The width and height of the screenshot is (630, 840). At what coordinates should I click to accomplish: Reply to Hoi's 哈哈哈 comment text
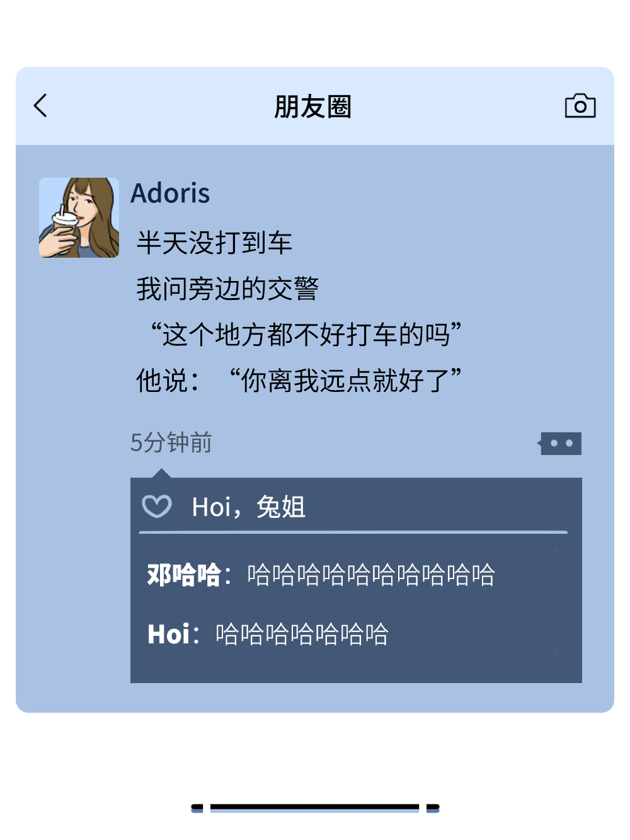tap(302, 634)
